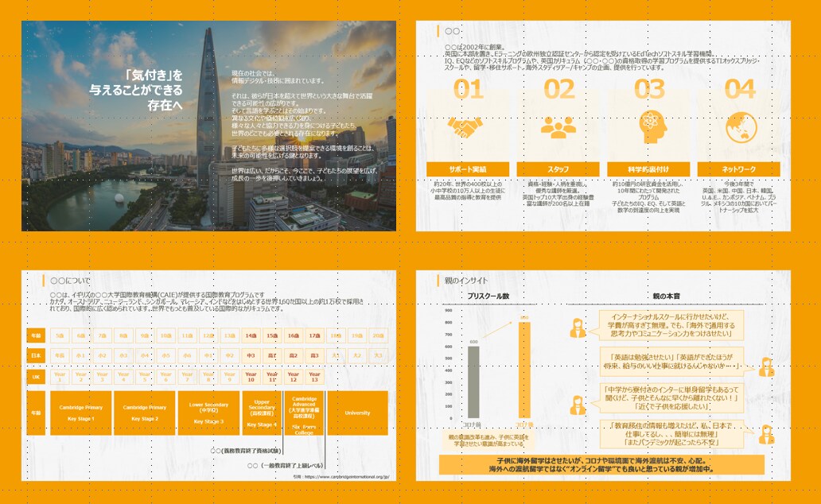Select the Year 1 cell
The height and width of the screenshot is (504, 821).
coord(60,377)
